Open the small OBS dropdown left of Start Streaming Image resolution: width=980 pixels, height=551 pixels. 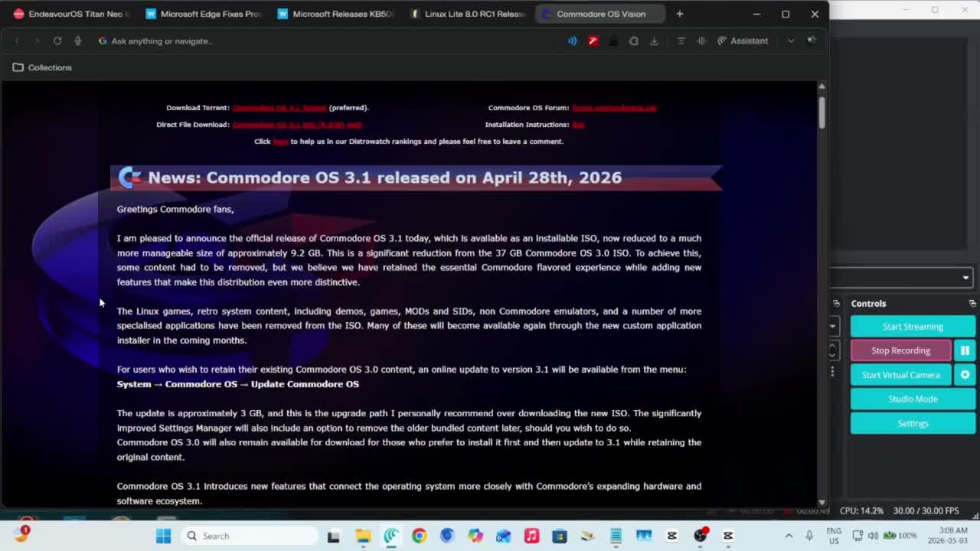833,327
